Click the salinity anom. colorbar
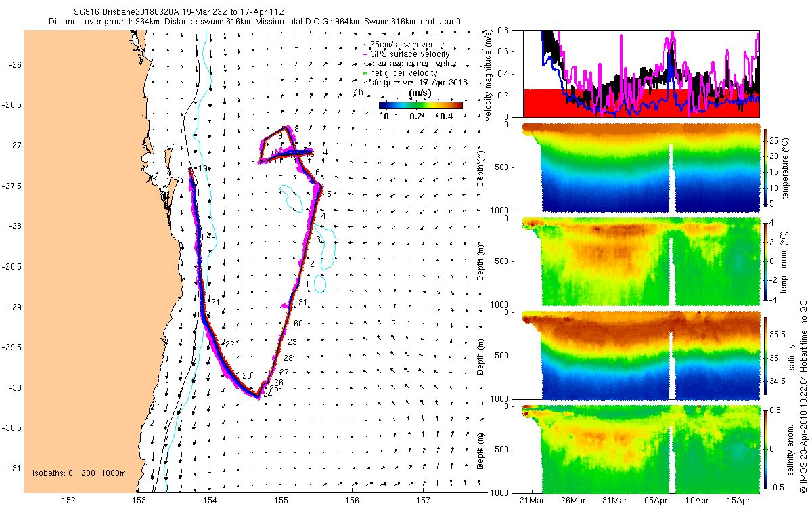812x508 pixels. 765,449
